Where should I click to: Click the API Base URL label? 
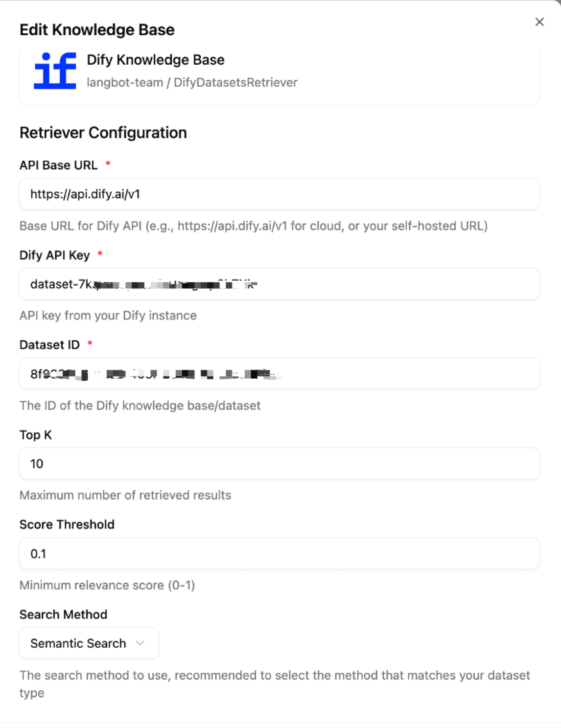[x=58, y=165]
